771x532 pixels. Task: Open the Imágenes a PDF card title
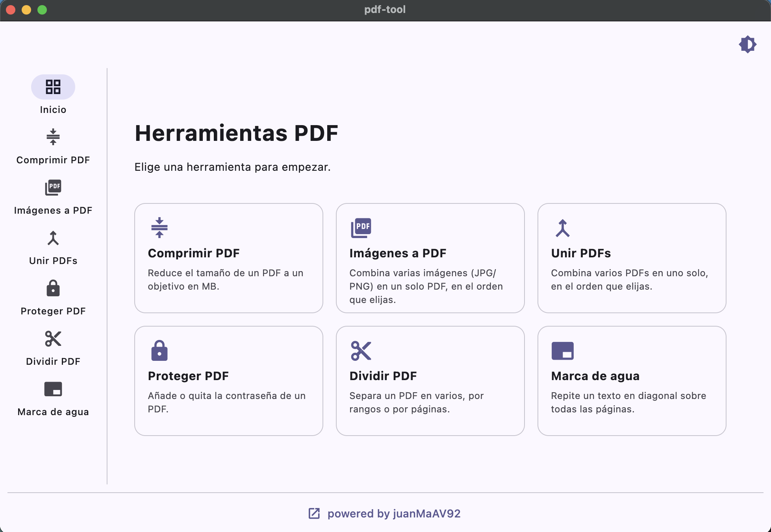(398, 253)
